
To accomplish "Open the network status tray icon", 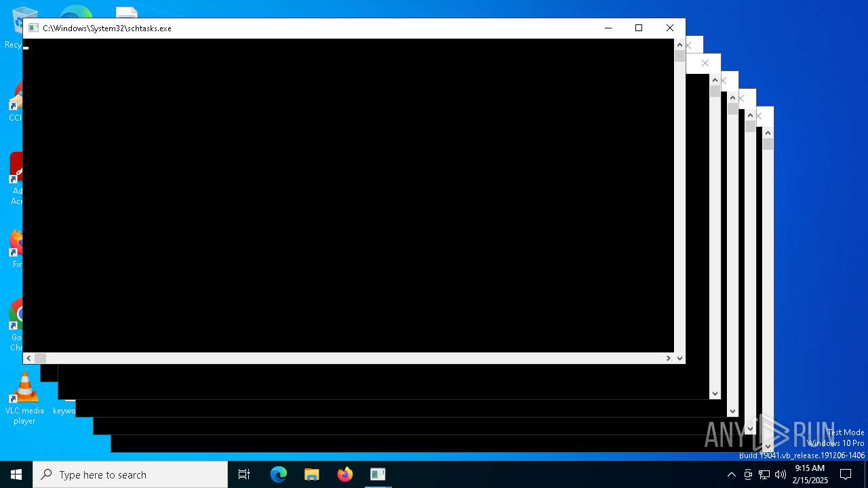I will pos(764,474).
